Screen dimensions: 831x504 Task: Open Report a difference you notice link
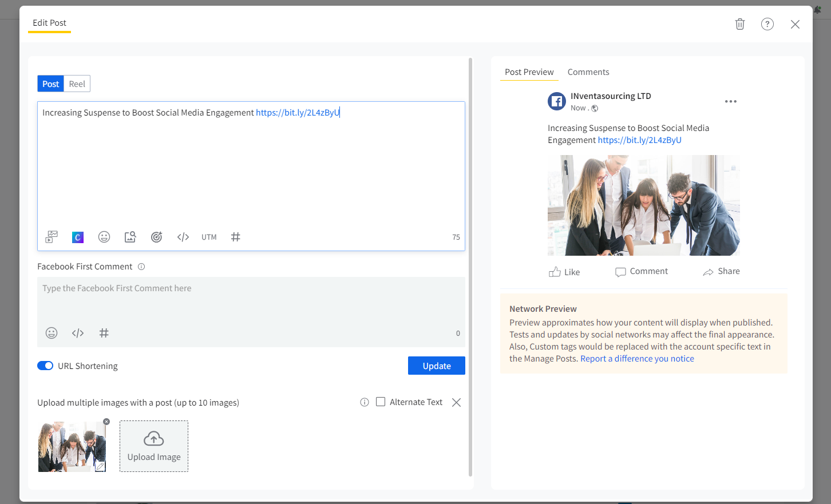(x=637, y=359)
